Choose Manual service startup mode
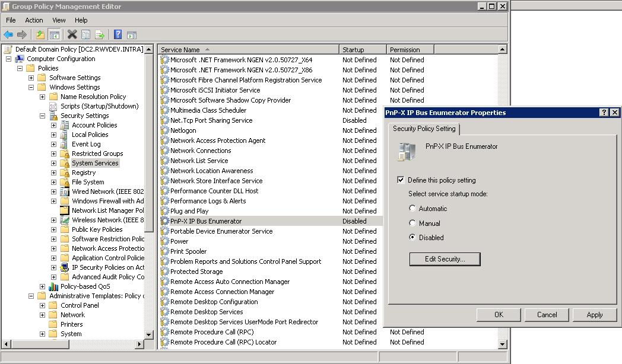This screenshot has height=364, width=622. coord(412,223)
